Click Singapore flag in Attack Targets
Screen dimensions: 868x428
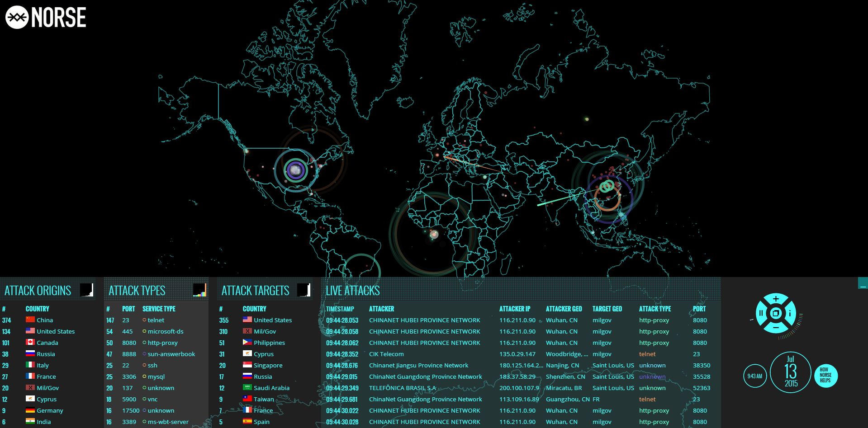(247, 365)
